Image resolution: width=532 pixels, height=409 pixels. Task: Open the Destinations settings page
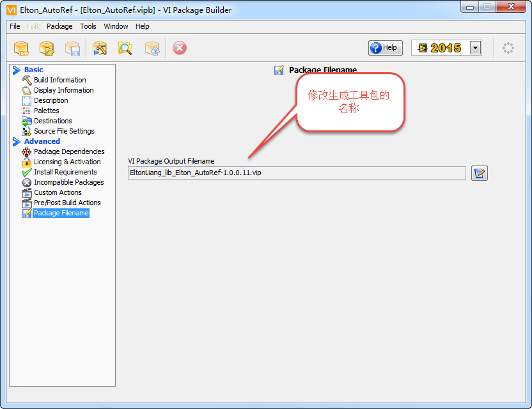coord(53,121)
